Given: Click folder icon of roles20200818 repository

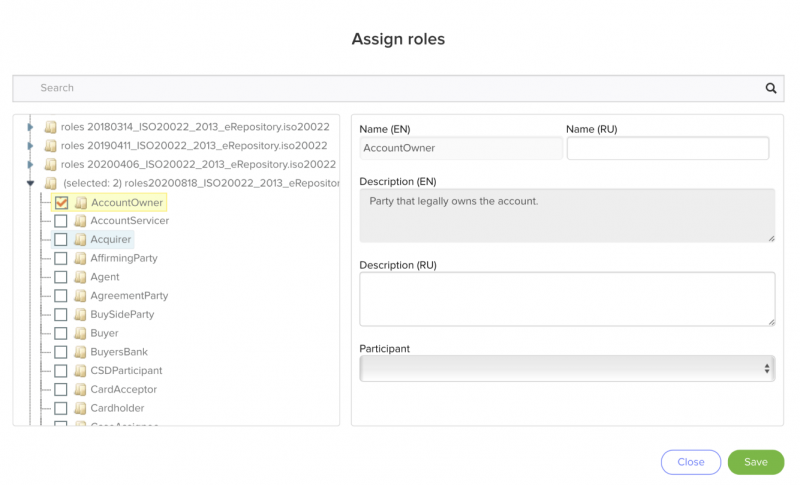Looking at the screenshot, I should point(51,183).
